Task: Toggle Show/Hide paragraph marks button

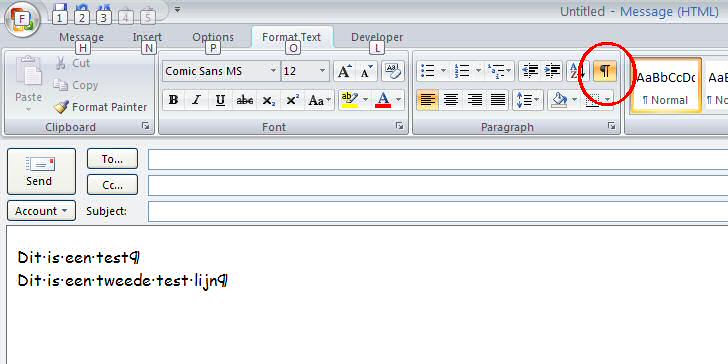Action: (604, 71)
